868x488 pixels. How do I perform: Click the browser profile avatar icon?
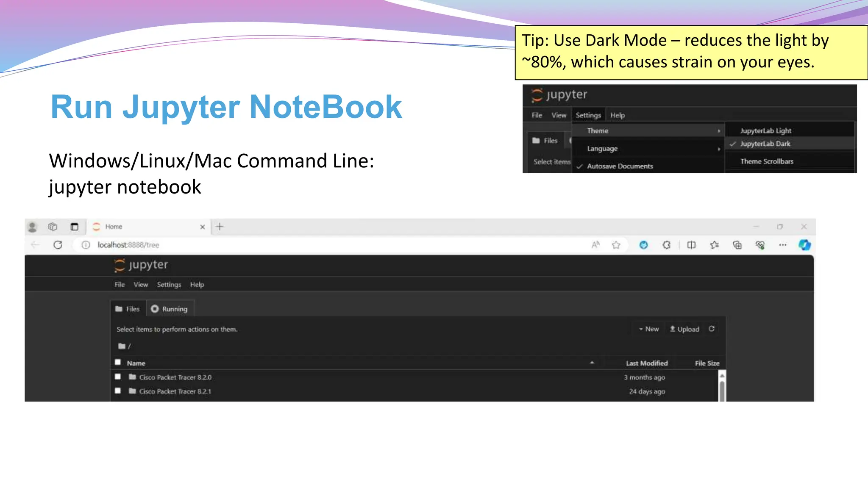coord(32,227)
